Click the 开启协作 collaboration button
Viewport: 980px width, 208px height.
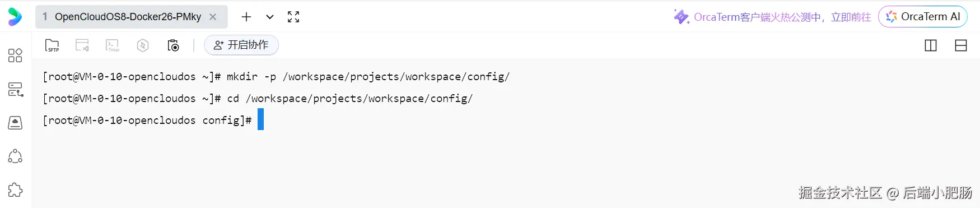[241, 45]
